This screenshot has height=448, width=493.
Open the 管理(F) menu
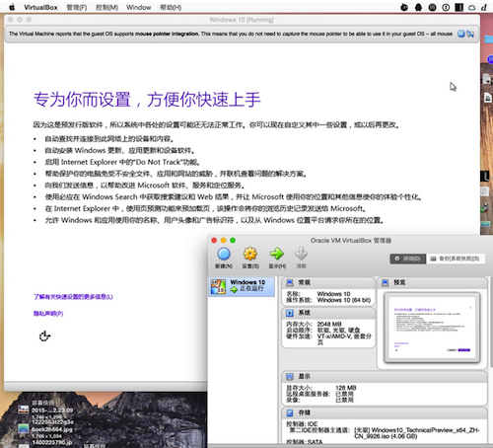pyautogui.click(x=77, y=7)
